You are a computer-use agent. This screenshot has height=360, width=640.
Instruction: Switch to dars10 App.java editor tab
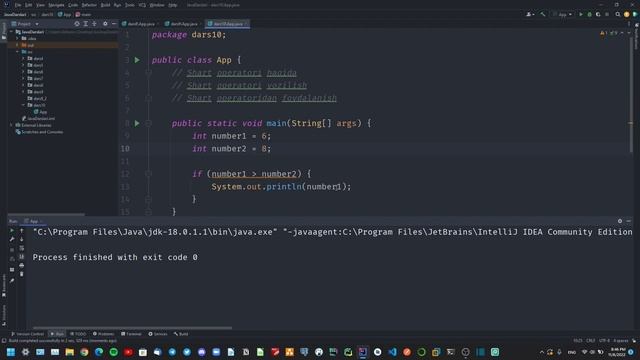pyautogui.click(x=227, y=24)
